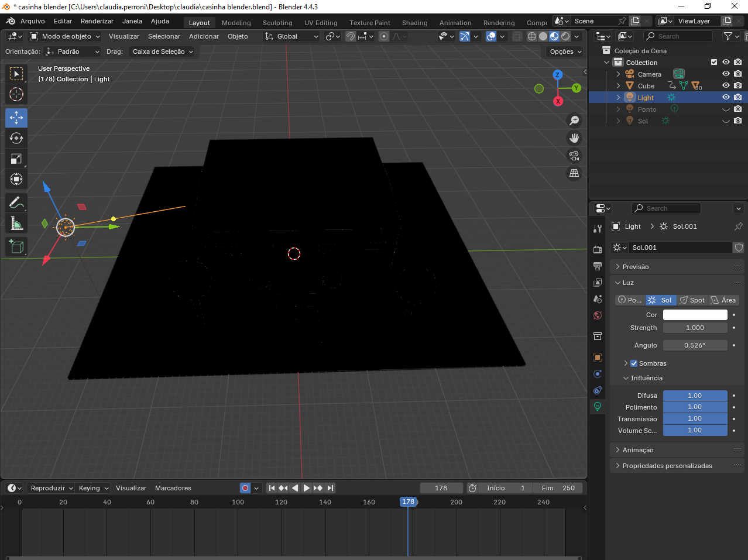Open the Padrão orientation dropdown

coord(73,51)
